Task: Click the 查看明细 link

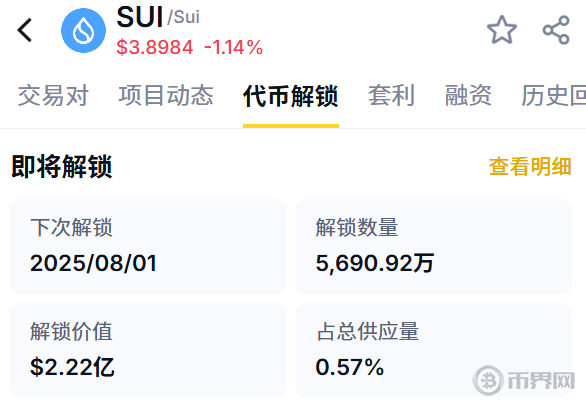Action: click(530, 166)
